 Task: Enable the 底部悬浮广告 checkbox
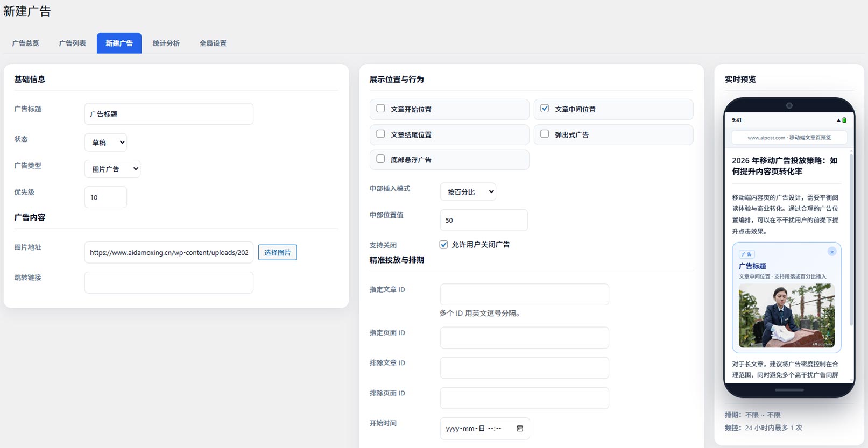point(380,159)
